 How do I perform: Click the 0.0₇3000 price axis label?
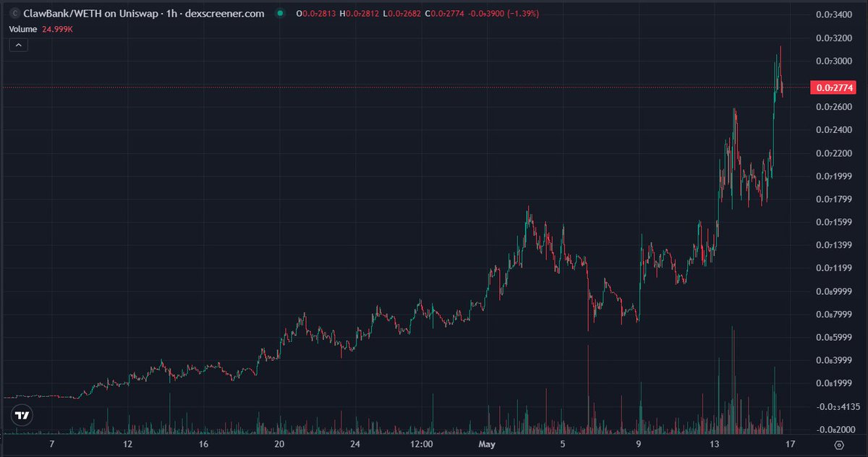(x=835, y=61)
